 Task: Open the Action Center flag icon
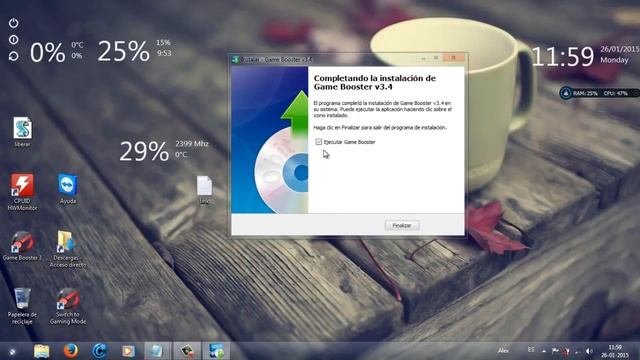click(555, 351)
